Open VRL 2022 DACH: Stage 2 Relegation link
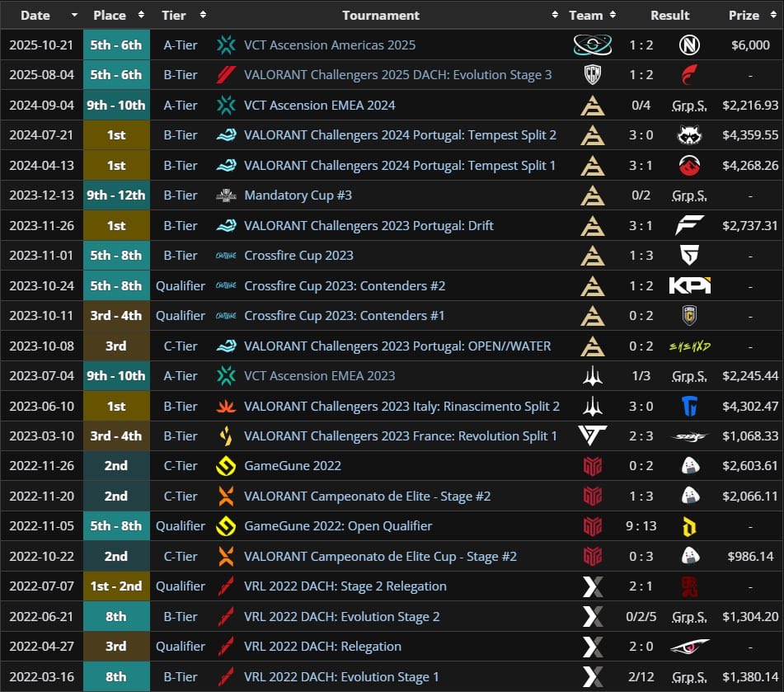The image size is (784, 692). [345, 586]
